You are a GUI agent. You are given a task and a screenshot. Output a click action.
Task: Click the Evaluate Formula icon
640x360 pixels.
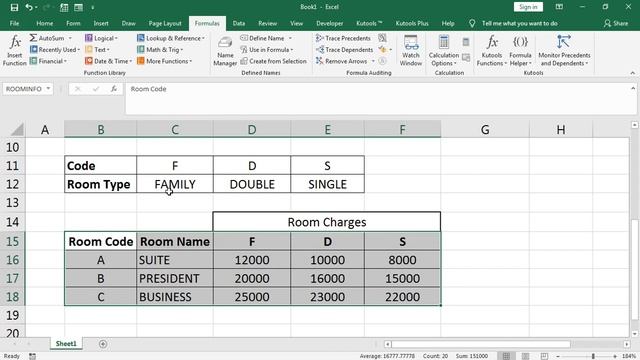(x=382, y=61)
